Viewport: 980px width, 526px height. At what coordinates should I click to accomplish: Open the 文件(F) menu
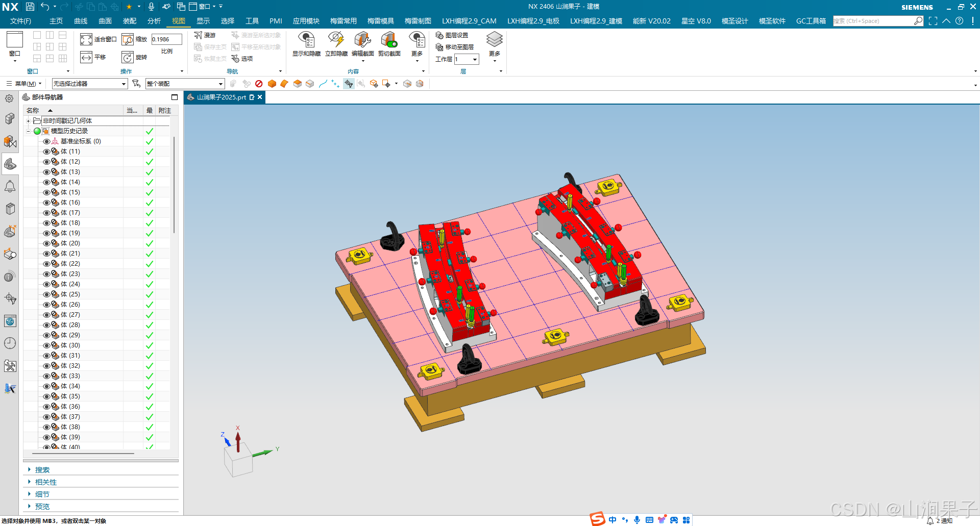[20, 21]
